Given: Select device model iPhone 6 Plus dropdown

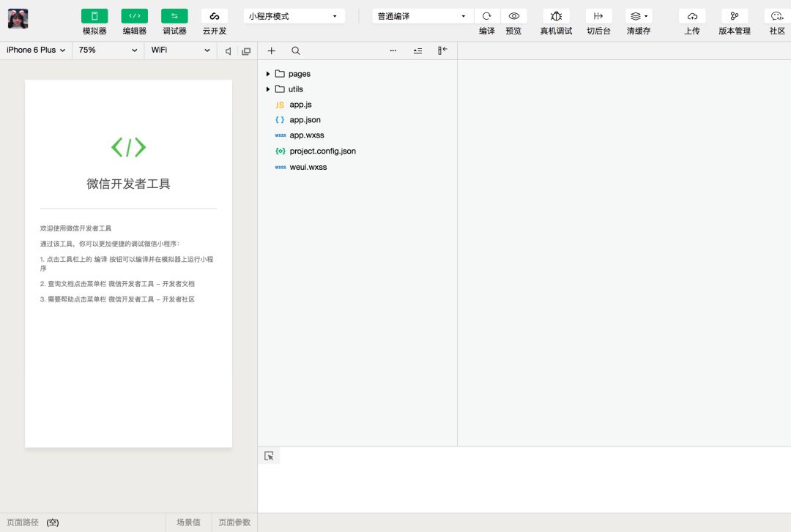Looking at the screenshot, I should tap(36, 50).
